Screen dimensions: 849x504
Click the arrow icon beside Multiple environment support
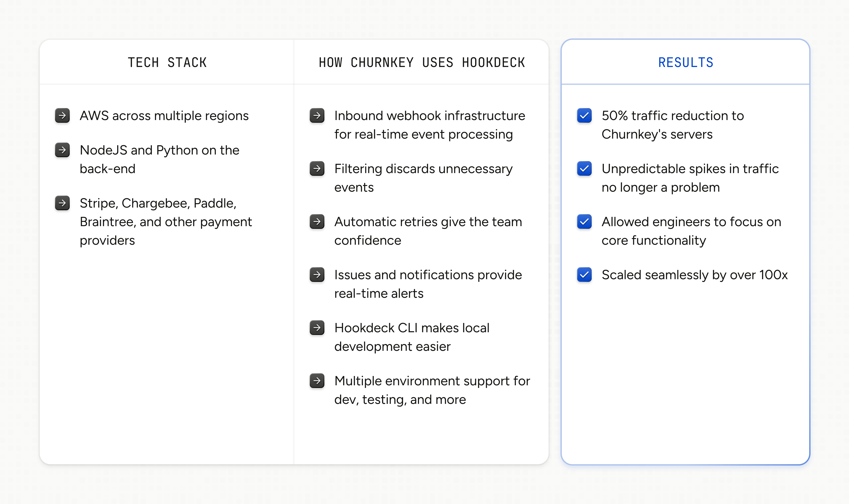coord(317,381)
